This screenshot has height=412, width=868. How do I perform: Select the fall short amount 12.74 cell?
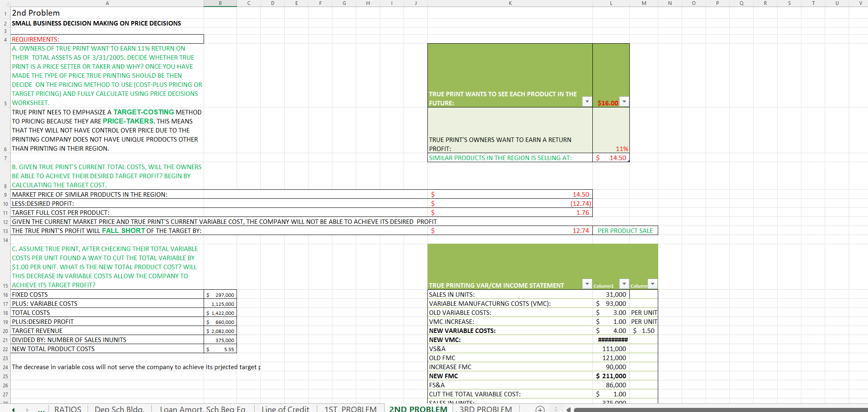[510, 230]
